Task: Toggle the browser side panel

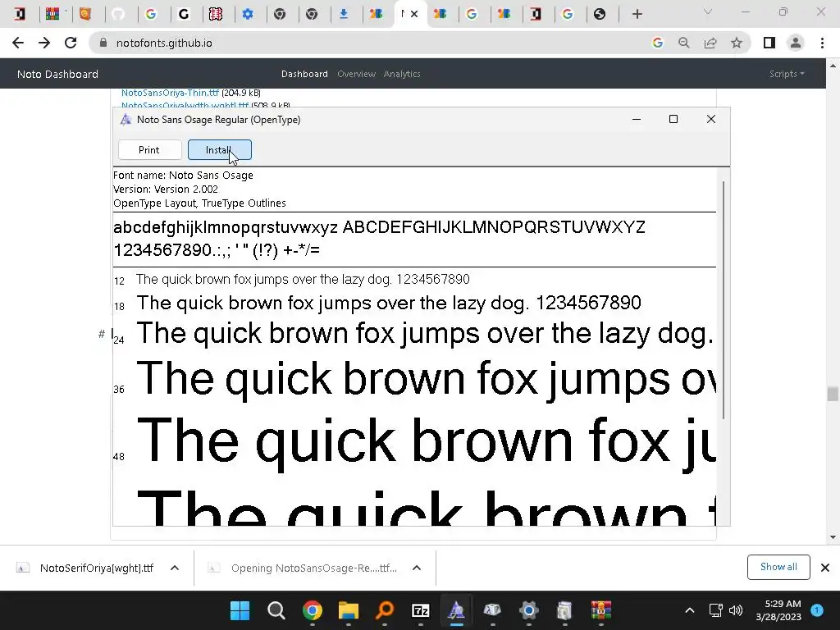Action: click(x=769, y=43)
